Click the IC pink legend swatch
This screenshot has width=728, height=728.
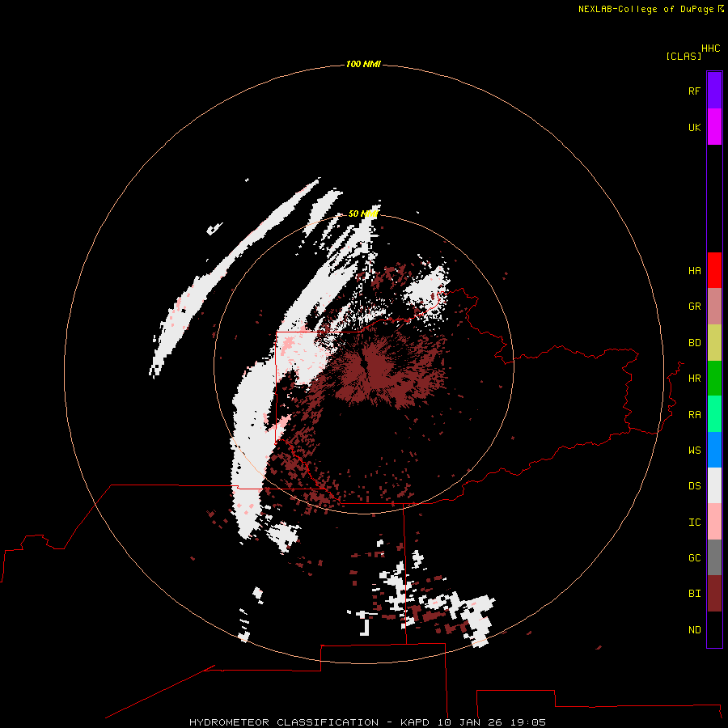point(714,522)
